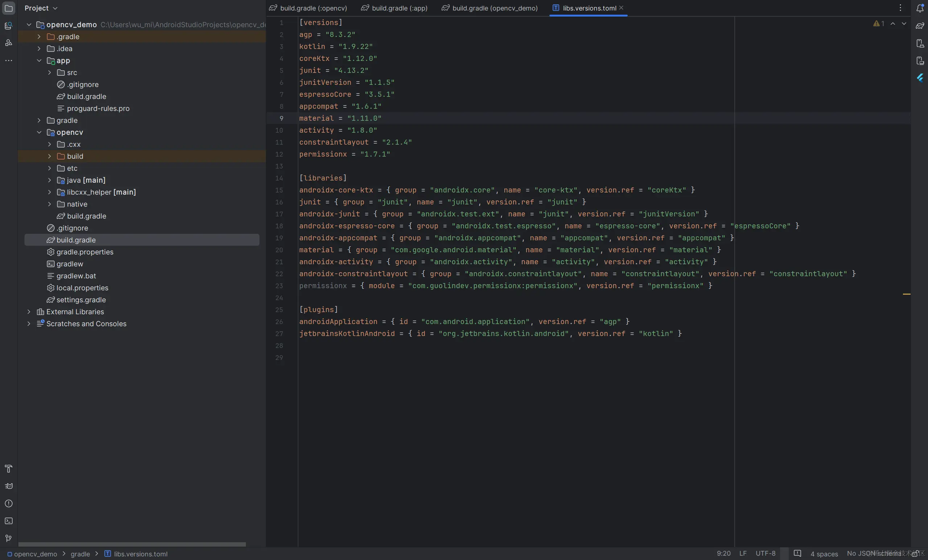Select app's .gitignore file
The height and width of the screenshot is (560, 928).
click(x=78, y=84)
